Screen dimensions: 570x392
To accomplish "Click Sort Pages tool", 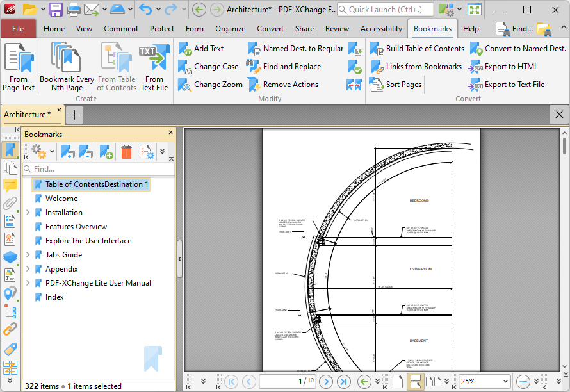I will (396, 85).
